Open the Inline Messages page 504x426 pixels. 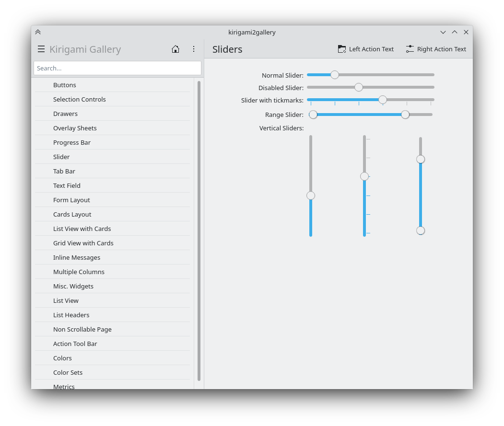(77, 257)
